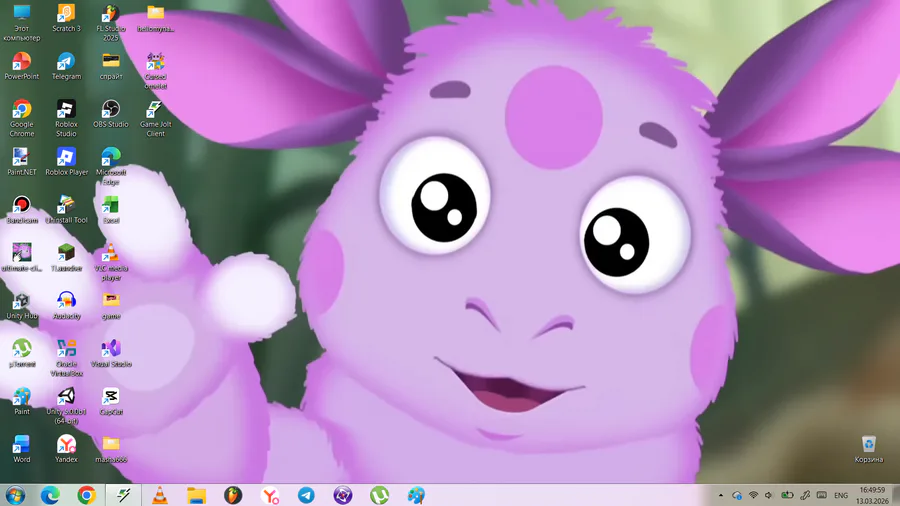Show hidden system tray icons
This screenshot has height=506, width=900.
(720, 495)
